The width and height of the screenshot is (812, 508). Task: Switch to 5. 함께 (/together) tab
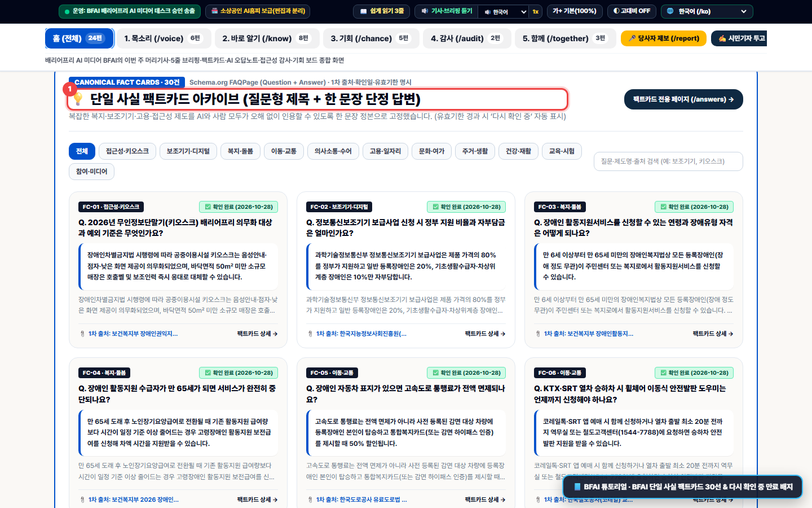[x=565, y=38]
